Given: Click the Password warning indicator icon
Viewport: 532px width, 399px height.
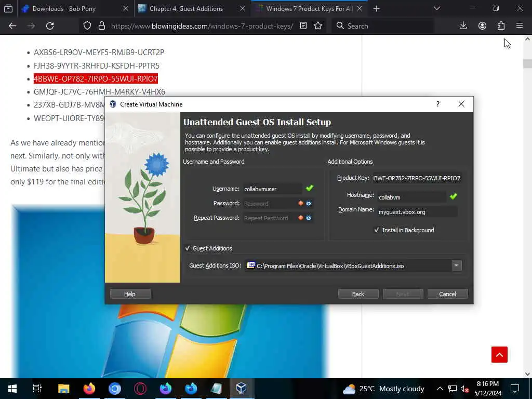Looking at the screenshot, I should click(301, 203).
